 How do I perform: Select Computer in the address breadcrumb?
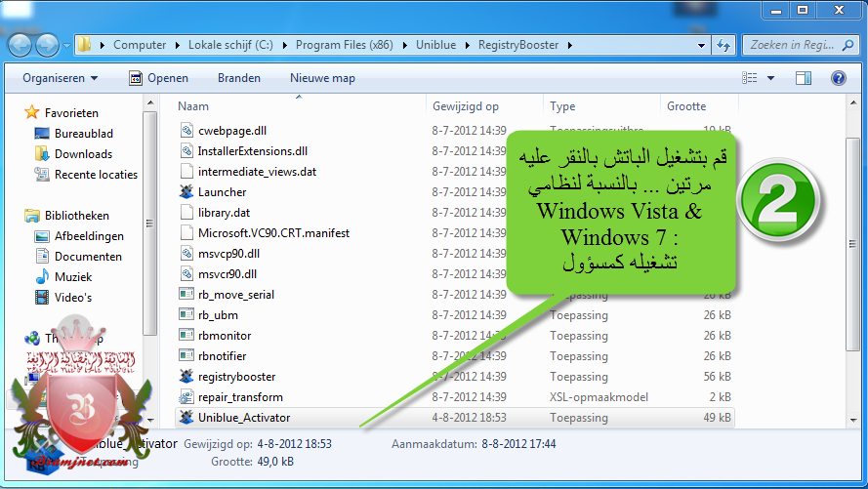pyautogui.click(x=140, y=45)
